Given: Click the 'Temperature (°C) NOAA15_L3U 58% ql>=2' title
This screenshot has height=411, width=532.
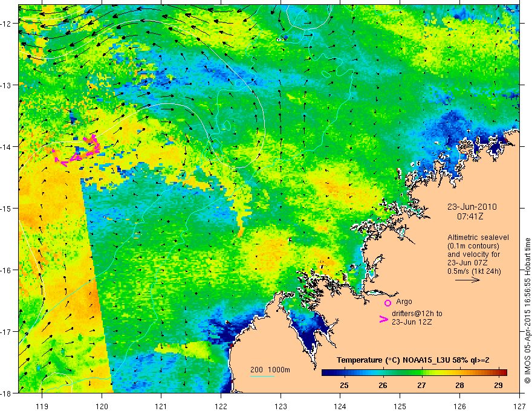Looking at the screenshot, I should click(x=413, y=360).
